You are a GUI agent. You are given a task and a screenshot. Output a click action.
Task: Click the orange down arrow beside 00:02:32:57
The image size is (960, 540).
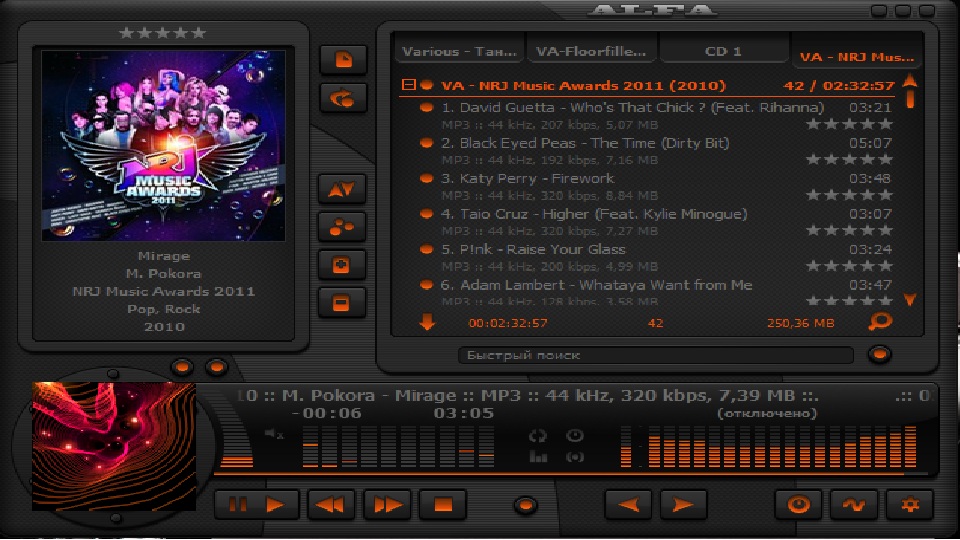click(x=427, y=322)
